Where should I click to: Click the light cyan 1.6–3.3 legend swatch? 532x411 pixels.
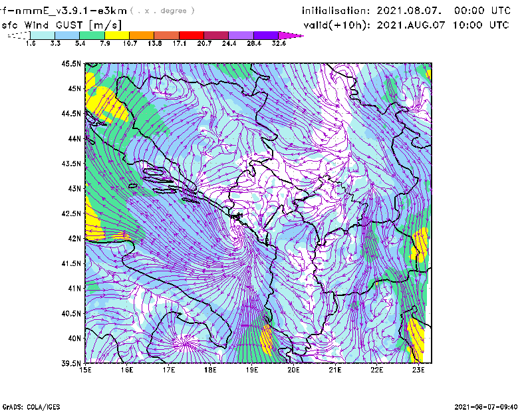(43, 35)
